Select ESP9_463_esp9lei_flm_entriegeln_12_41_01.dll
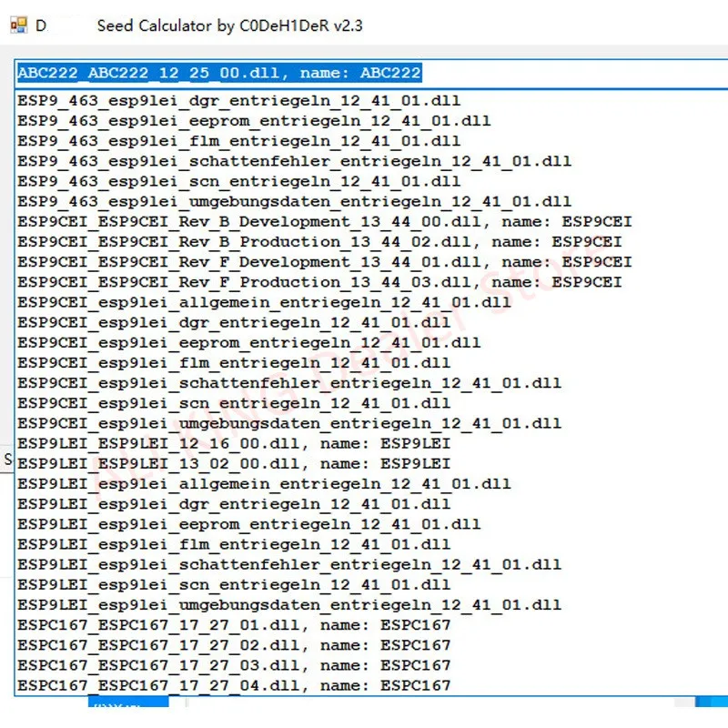Viewport: 728px width, 728px height. (x=239, y=141)
